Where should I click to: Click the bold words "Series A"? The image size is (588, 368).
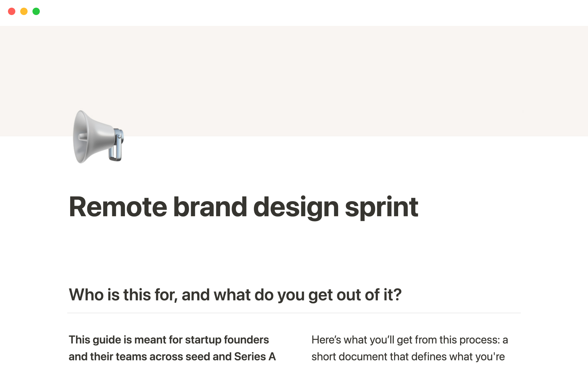[255, 357]
